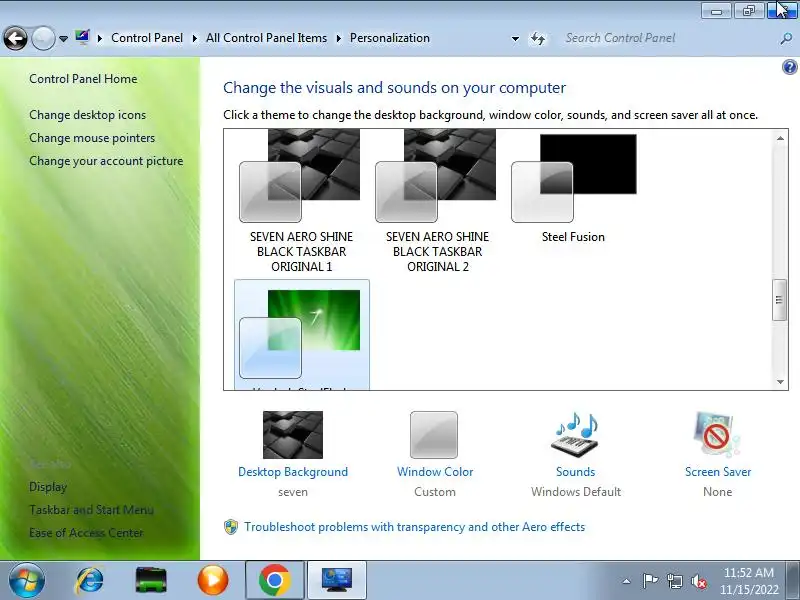Screen dimensions: 800x600
Task: Minimize the Personalization window
Action: pos(716,11)
